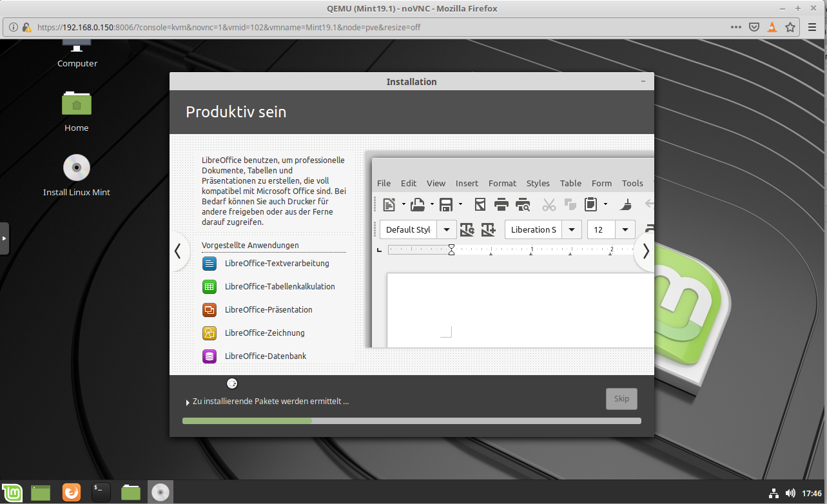Go back to the previous installer slide
Viewport: 827px width, 504px height.
(x=179, y=252)
